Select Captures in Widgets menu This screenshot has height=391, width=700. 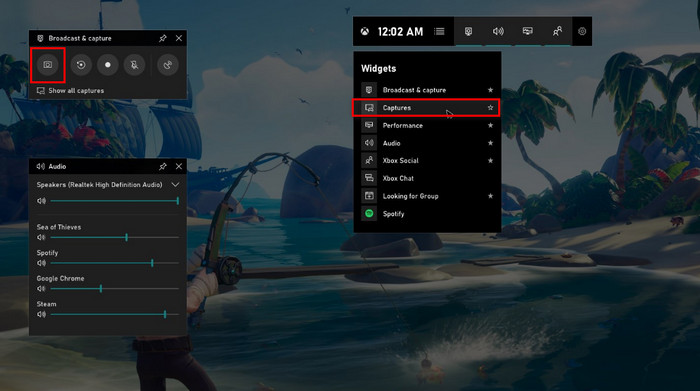click(426, 108)
